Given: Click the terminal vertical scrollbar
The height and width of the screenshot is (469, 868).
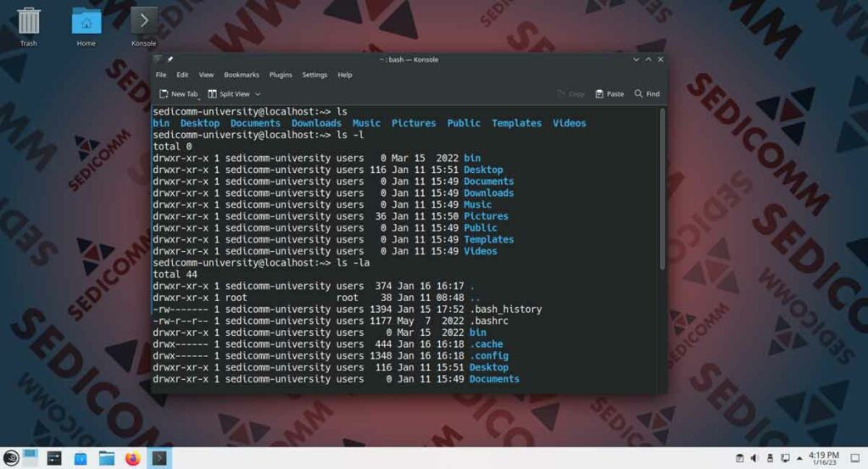Looking at the screenshot, I should pyautogui.click(x=662, y=189).
